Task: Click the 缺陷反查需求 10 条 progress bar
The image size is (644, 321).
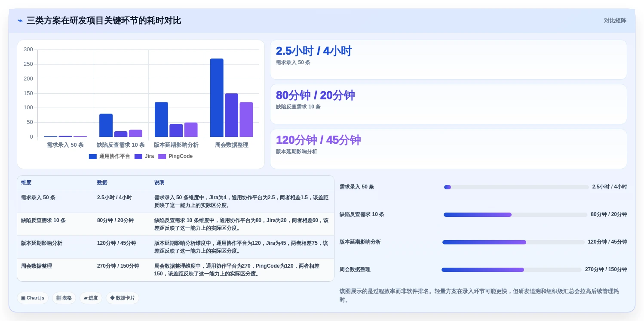Action: pos(515,215)
